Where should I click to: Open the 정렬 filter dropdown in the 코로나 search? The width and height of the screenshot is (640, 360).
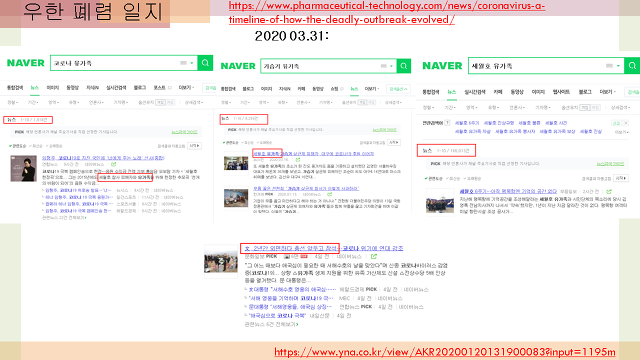pos(13,102)
